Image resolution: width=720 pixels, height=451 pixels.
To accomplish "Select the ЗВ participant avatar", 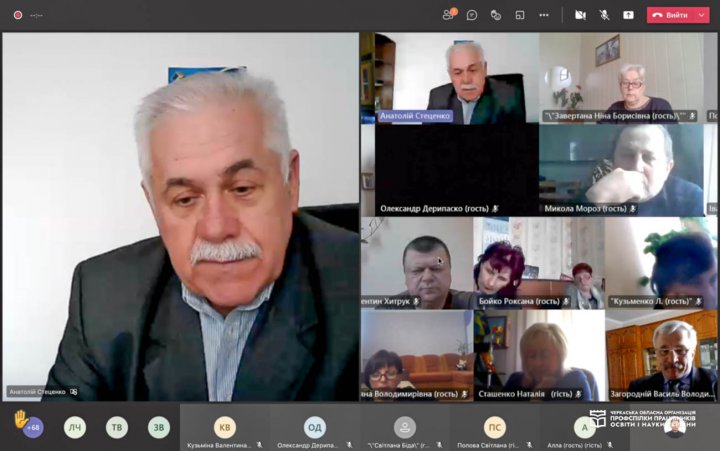I will coord(159,427).
